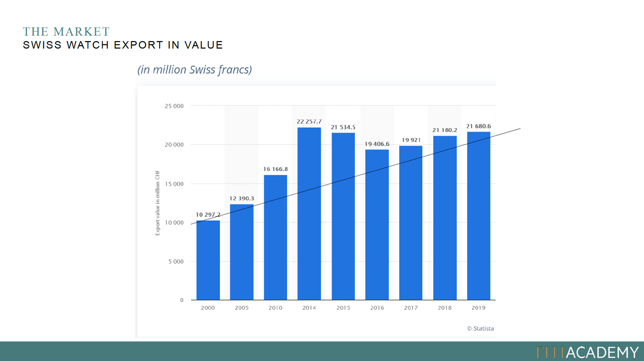Click the FH ACADEMY logo in footer
The image size is (644, 361).
pos(587,352)
